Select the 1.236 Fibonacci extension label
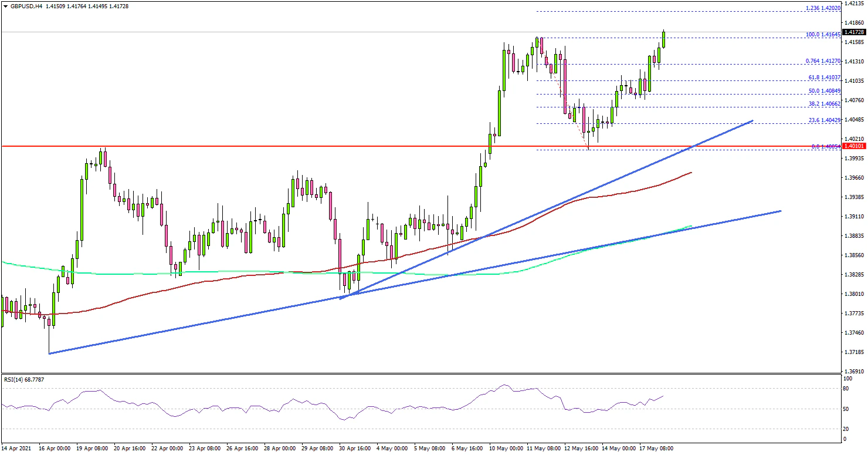The height and width of the screenshot is (455, 868). (x=823, y=9)
